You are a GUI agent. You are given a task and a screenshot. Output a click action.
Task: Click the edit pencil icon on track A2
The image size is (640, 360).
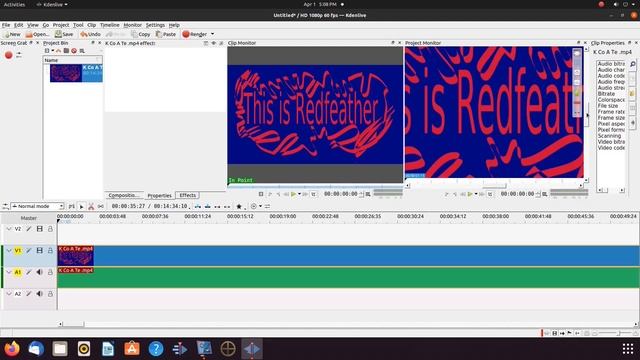pyautogui.click(x=29, y=293)
